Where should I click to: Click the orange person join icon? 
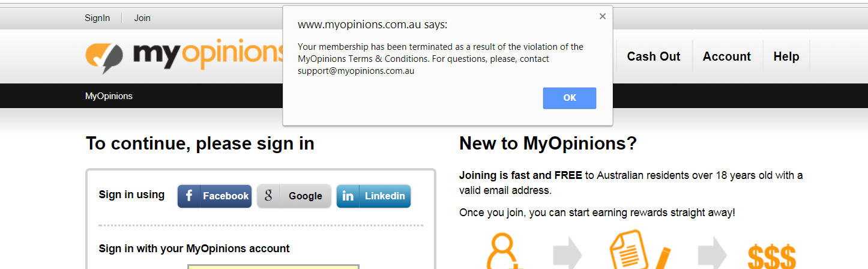click(503, 251)
